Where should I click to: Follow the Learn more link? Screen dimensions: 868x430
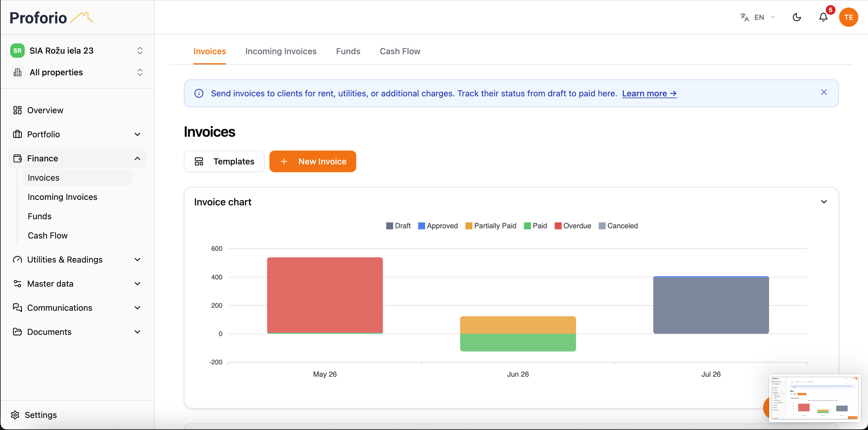pyautogui.click(x=649, y=93)
